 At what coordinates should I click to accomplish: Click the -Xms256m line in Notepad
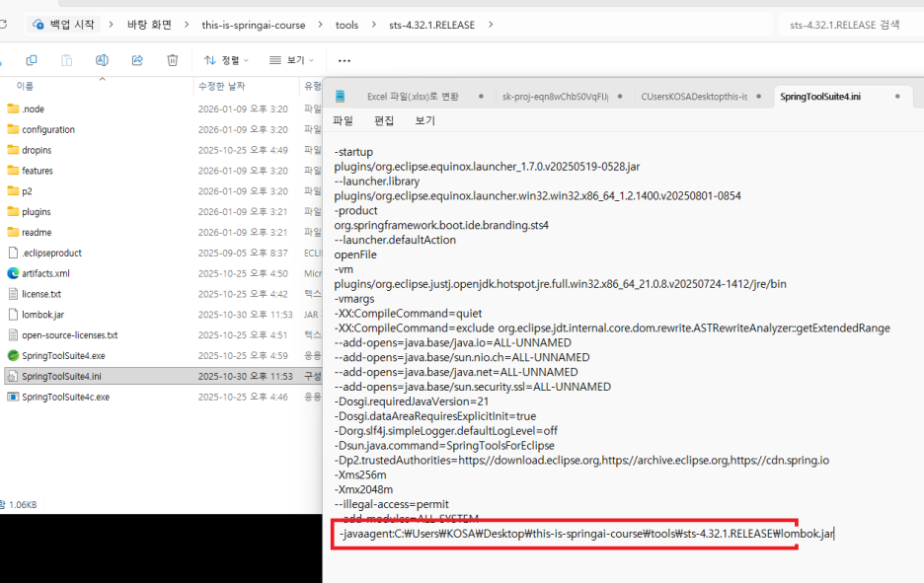coord(360,474)
